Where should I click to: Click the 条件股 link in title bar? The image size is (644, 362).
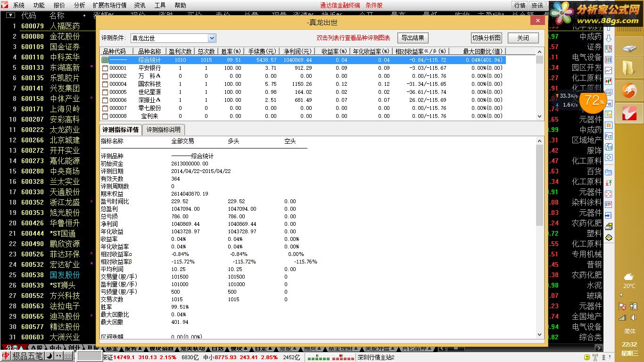tap(374, 5)
